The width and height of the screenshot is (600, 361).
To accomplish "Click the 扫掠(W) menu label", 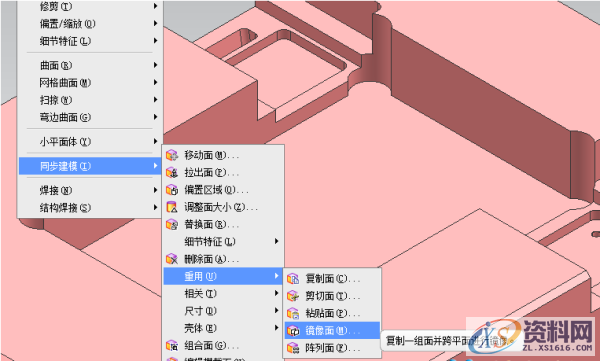I will (56, 100).
